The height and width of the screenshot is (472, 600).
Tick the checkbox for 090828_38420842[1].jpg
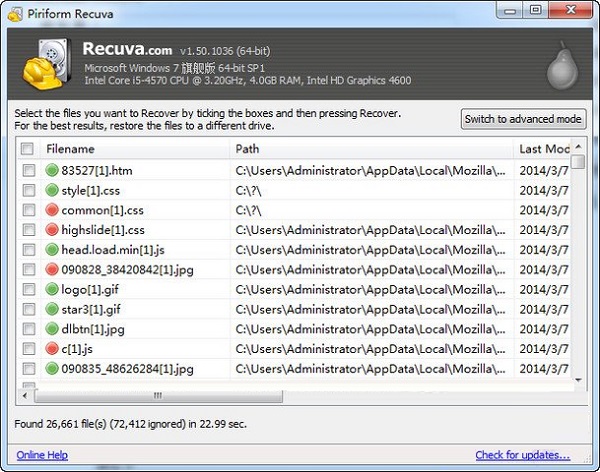29,269
